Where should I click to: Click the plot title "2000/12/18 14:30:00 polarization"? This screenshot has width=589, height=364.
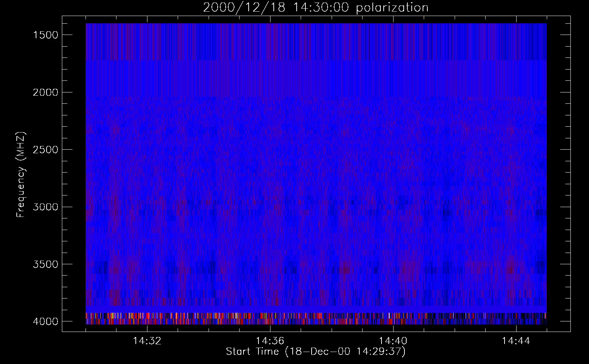[316, 8]
